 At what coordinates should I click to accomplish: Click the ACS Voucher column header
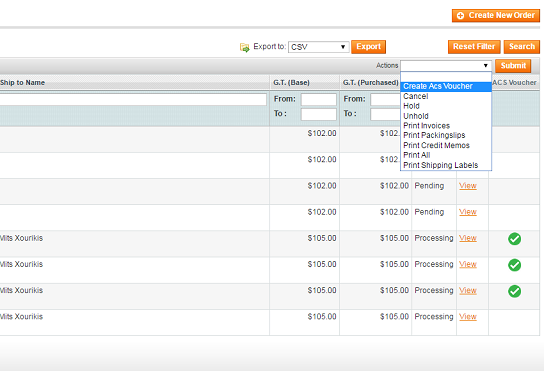pyautogui.click(x=514, y=83)
